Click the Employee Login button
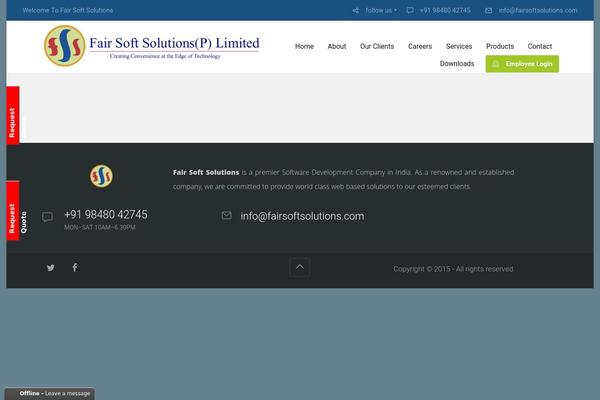600x400 pixels. 522,64
